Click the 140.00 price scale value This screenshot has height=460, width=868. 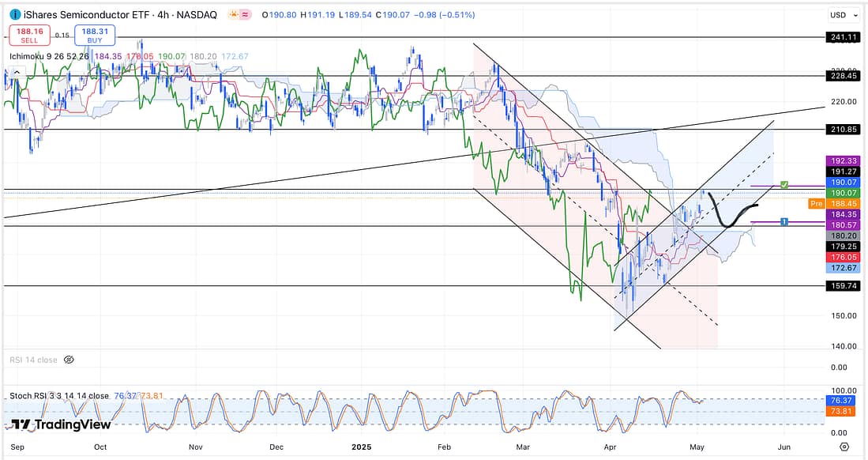844,346
